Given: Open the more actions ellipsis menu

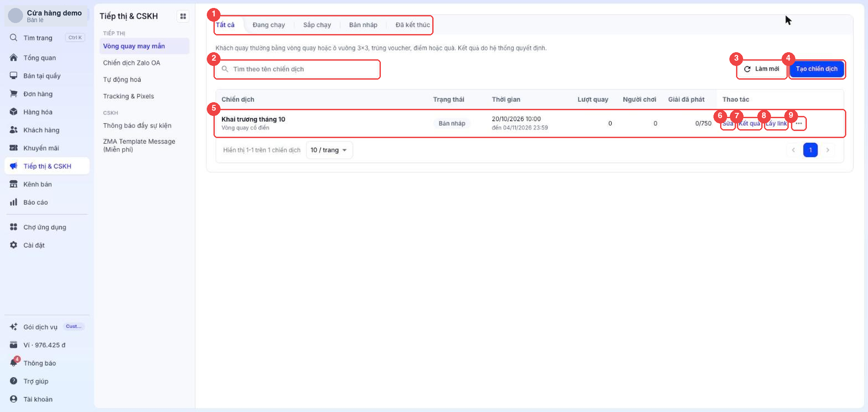Looking at the screenshot, I should click(798, 123).
